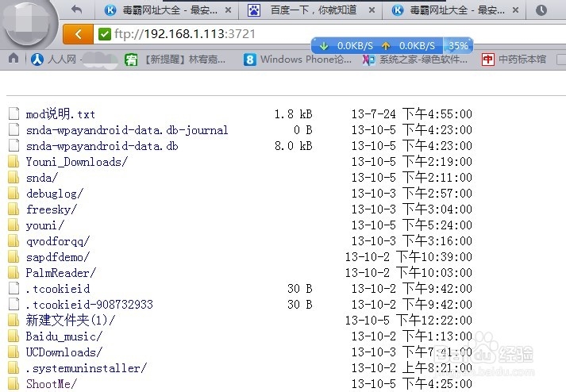The width and height of the screenshot is (566, 392).
Task: Click file icon beside mod说明.txt
Action: tap(13, 113)
